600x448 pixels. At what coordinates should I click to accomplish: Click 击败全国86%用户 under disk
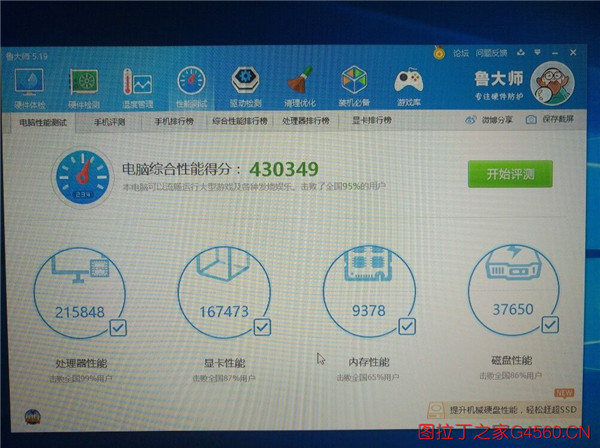pos(511,376)
